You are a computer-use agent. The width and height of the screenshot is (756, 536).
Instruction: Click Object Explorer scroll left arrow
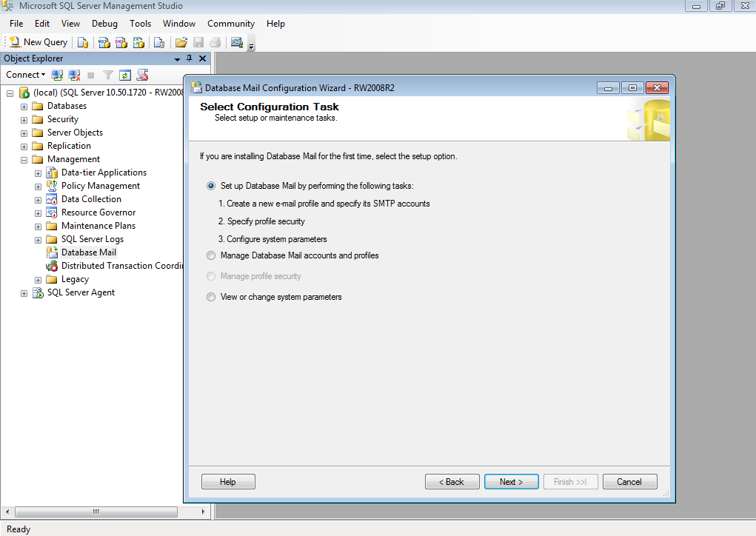click(x=7, y=512)
